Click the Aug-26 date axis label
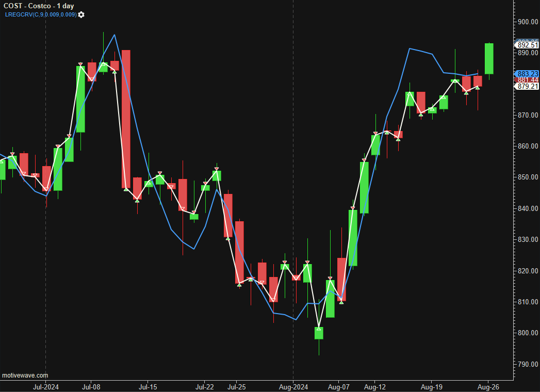This screenshot has width=540, height=392. tap(488, 387)
